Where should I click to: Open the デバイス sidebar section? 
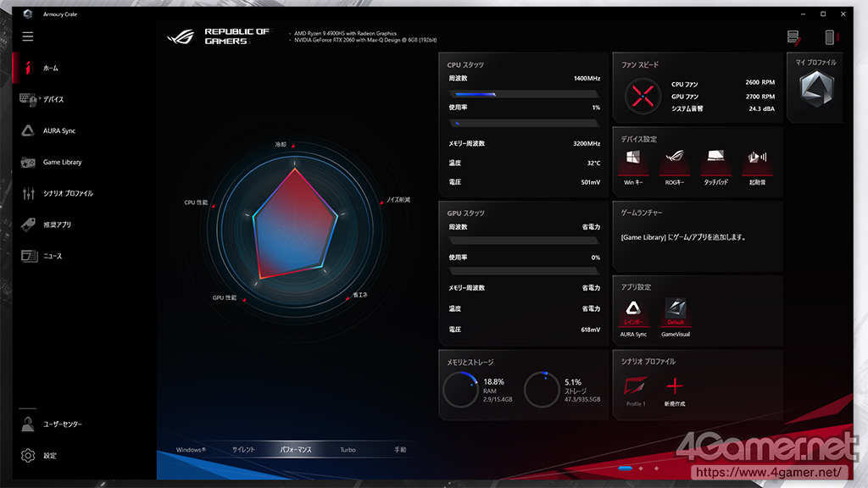(84, 100)
